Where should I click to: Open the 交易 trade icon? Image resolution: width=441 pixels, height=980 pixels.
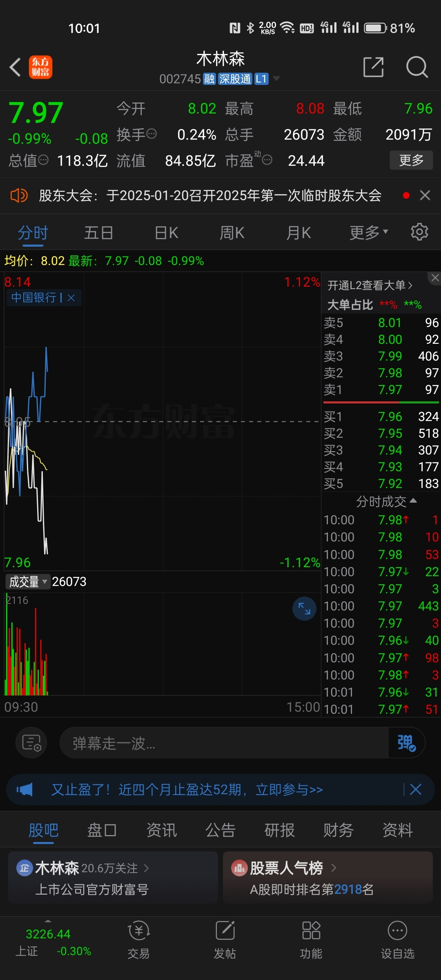(x=139, y=940)
